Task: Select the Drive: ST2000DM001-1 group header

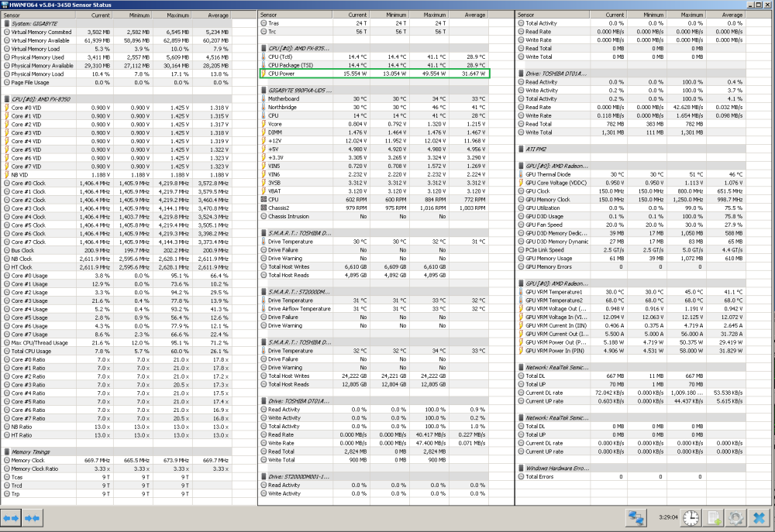Action: [x=374, y=477]
